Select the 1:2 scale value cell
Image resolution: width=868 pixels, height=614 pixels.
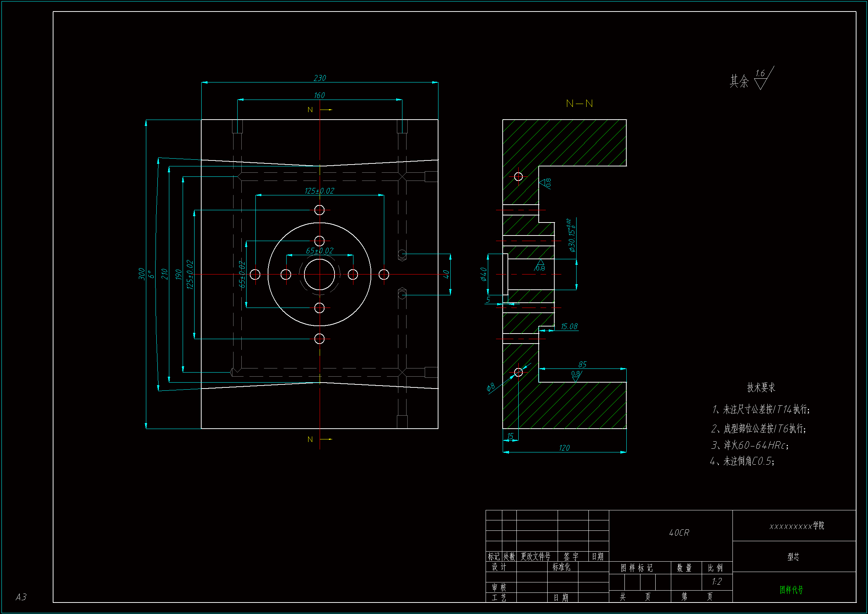(x=717, y=581)
